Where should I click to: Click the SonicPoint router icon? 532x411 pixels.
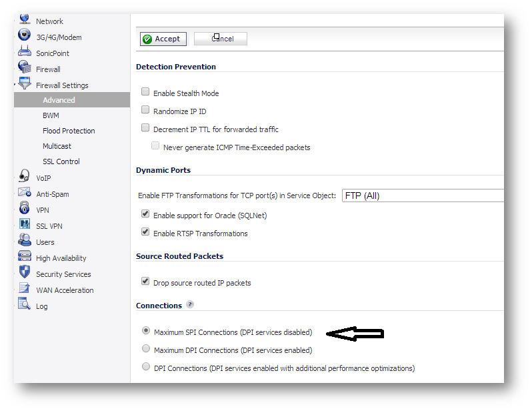(25, 51)
